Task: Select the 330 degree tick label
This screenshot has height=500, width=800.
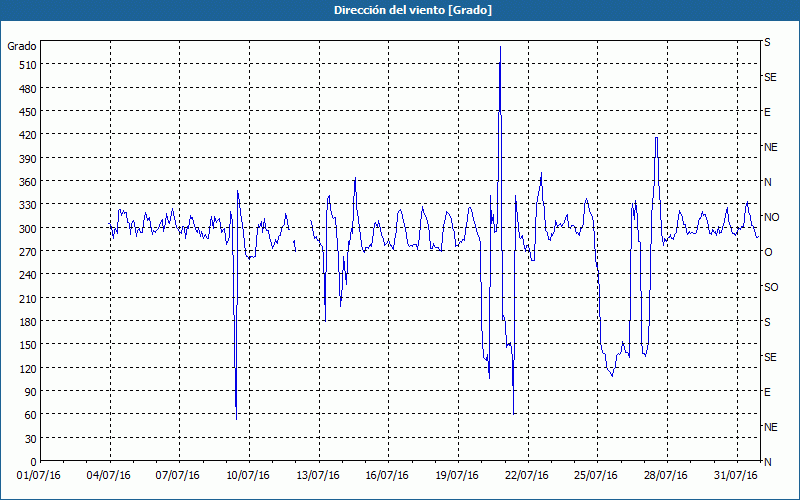Action: 29,205
